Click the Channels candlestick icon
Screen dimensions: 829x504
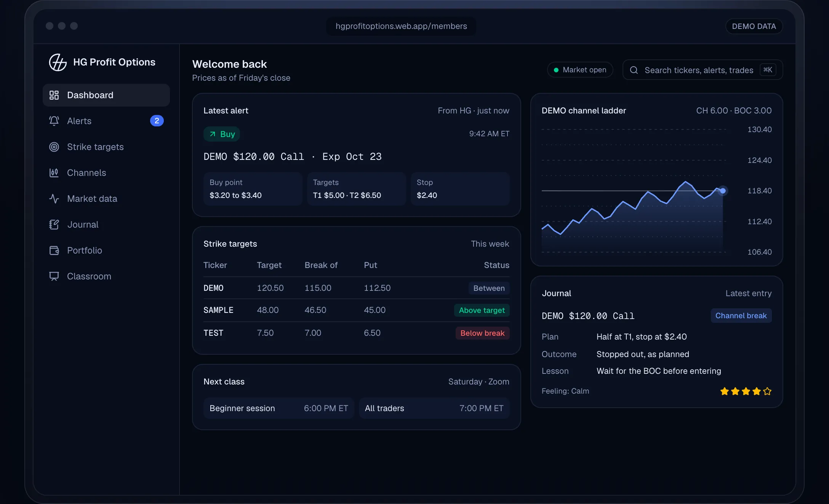tap(54, 173)
